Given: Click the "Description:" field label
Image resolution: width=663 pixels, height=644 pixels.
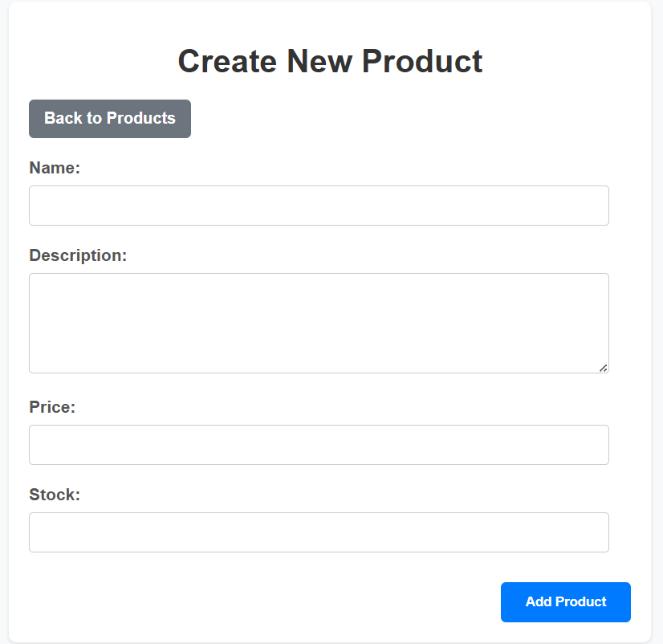Looking at the screenshot, I should point(78,255).
